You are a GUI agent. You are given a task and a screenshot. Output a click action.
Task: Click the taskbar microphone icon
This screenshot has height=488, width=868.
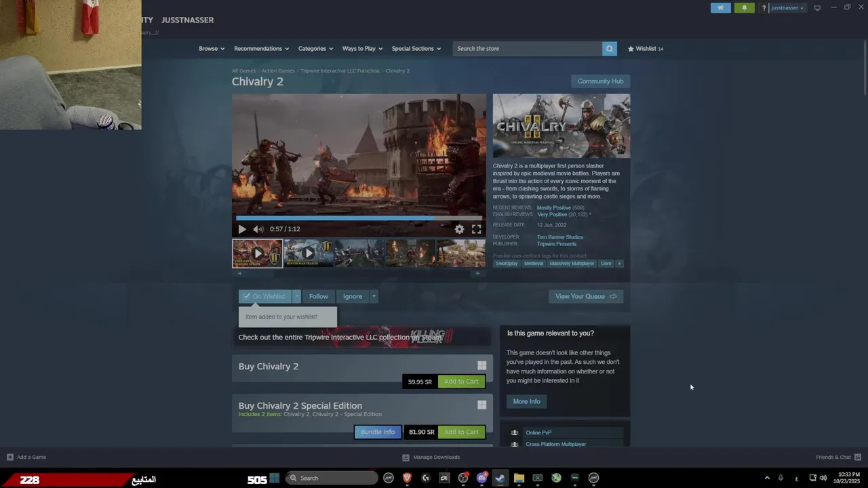781,478
